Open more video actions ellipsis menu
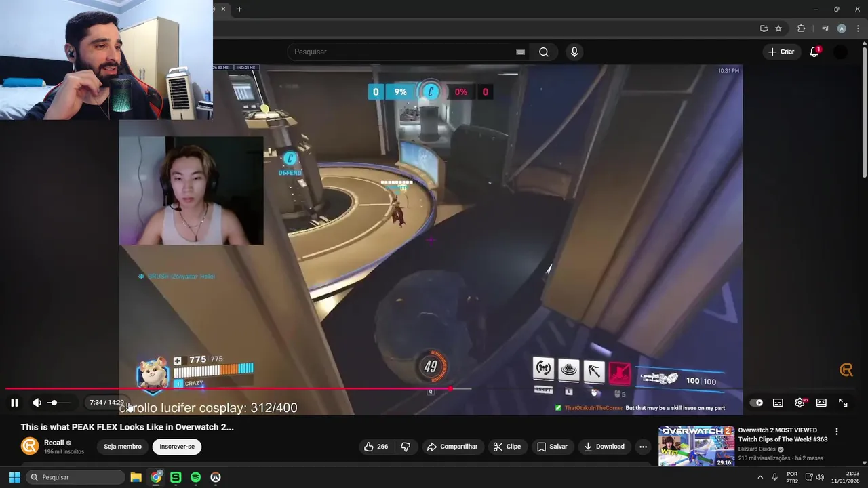Image resolution: width=868 pixels, height=488 pixels. (643, 447)
